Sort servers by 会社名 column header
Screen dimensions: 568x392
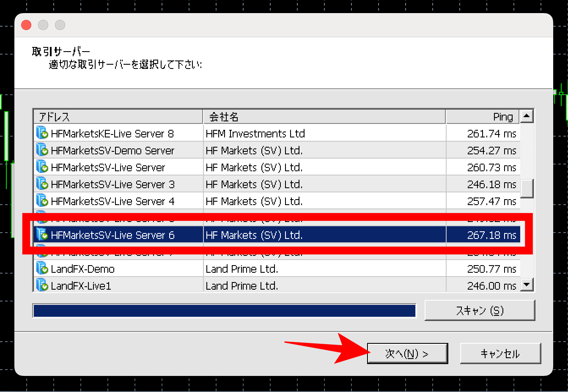click(x=324, y=117)
